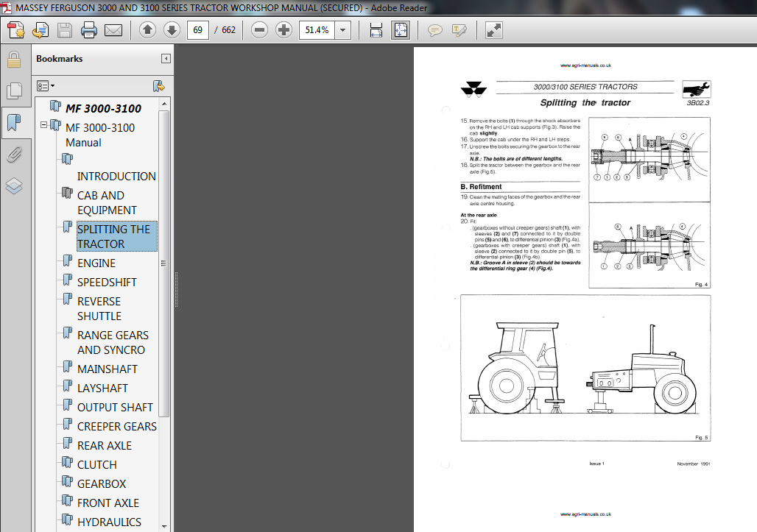Open the Layers panel icon

click(x=14, y=185)
